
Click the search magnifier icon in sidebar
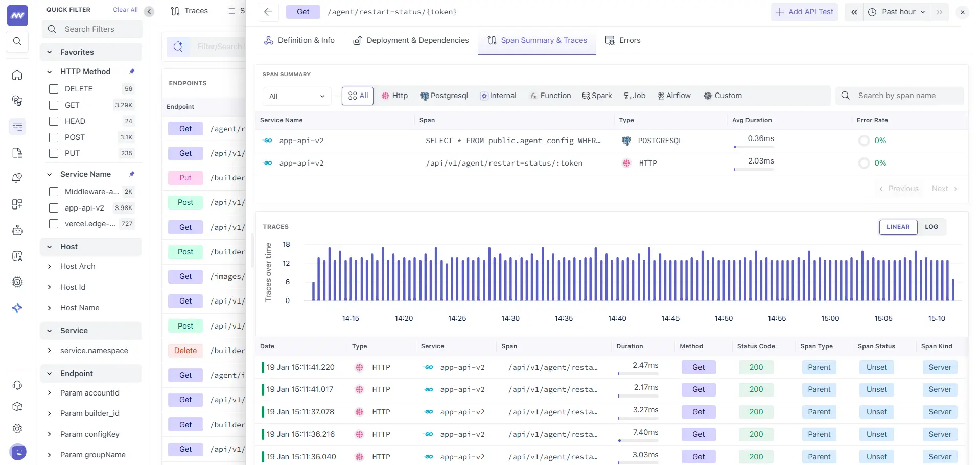pyautogui.click(x=17, y=41)
